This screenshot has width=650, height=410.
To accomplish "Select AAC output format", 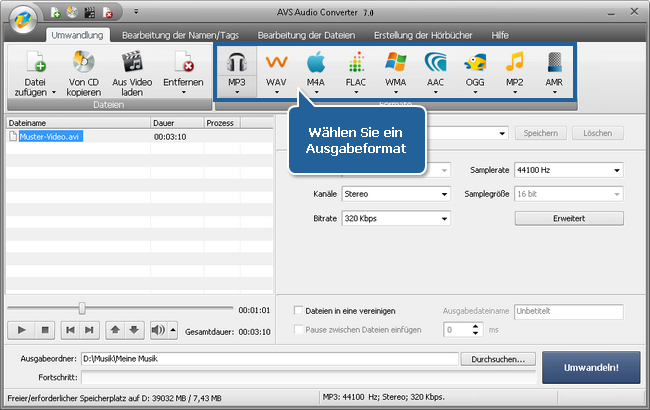I will click(x=435, y=71).
